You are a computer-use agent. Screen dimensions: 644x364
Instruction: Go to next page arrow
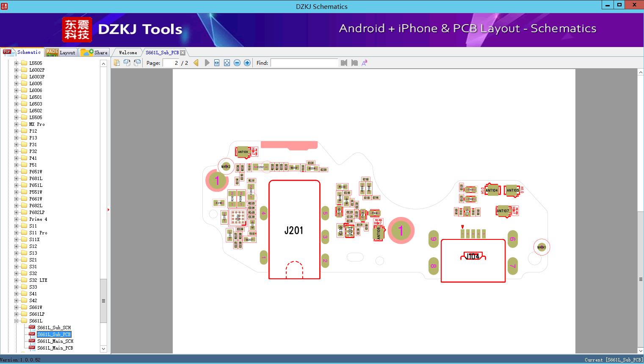point(207,63)
